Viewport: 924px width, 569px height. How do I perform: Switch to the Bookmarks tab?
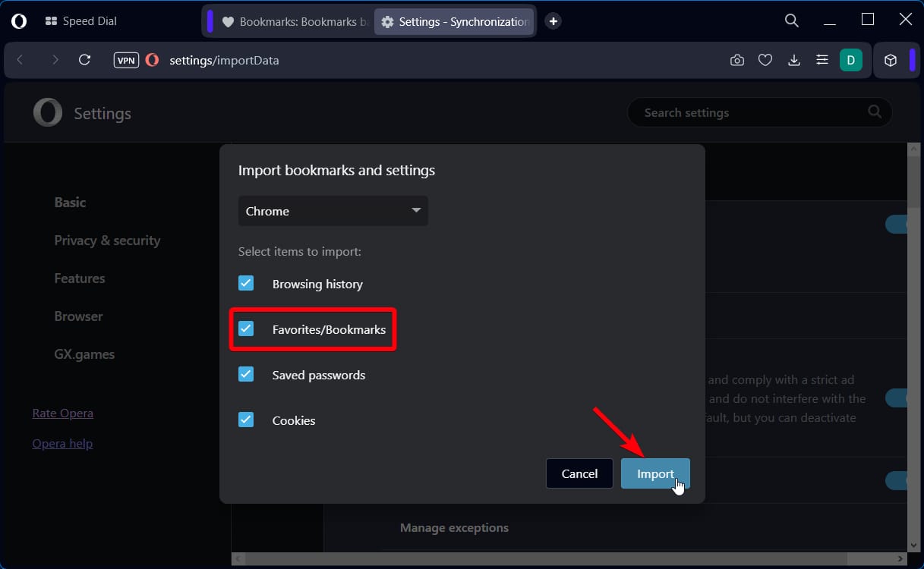coord(295,22)
